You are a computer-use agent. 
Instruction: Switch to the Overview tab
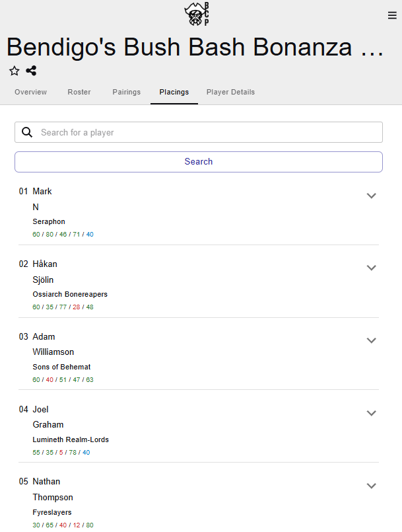(30, 92)
